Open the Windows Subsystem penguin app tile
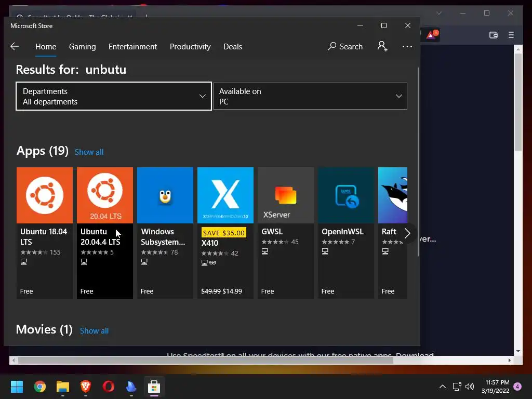The image size is (532, 399). (x=165, y=233)
